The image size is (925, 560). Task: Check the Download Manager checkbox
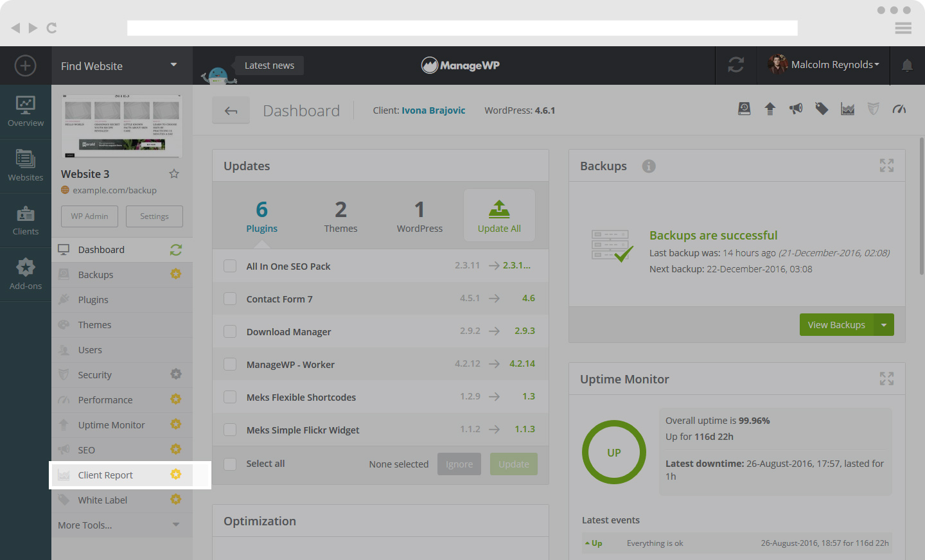pos(230,331)
